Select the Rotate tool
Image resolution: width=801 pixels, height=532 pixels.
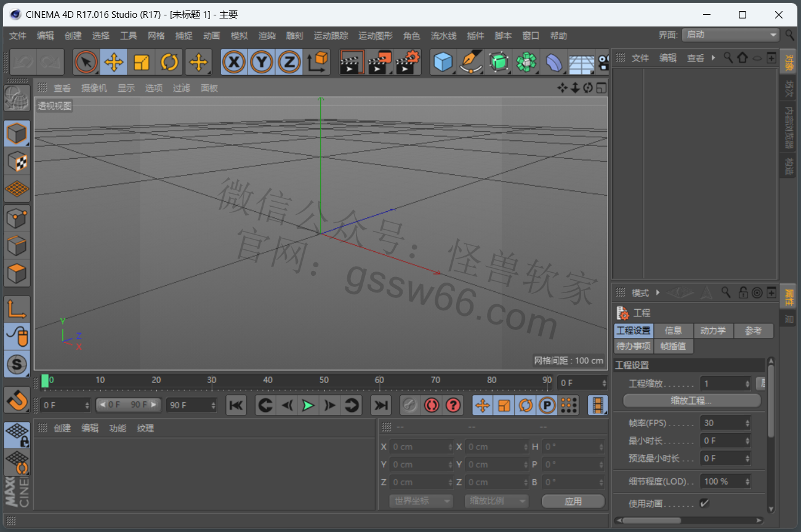tap(169, 62)
